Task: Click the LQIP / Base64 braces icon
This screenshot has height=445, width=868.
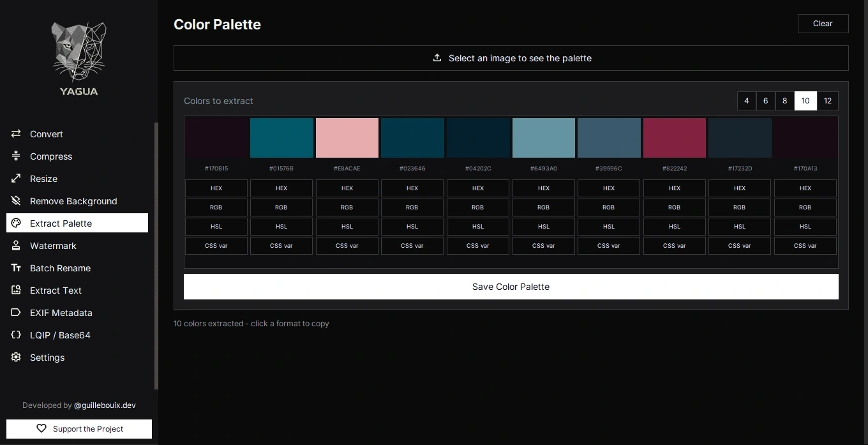Action: click(x=16, y=335)
